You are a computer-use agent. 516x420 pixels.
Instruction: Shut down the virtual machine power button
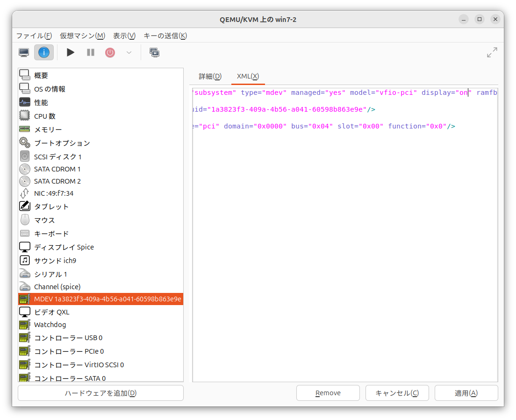tap(110, 53)
